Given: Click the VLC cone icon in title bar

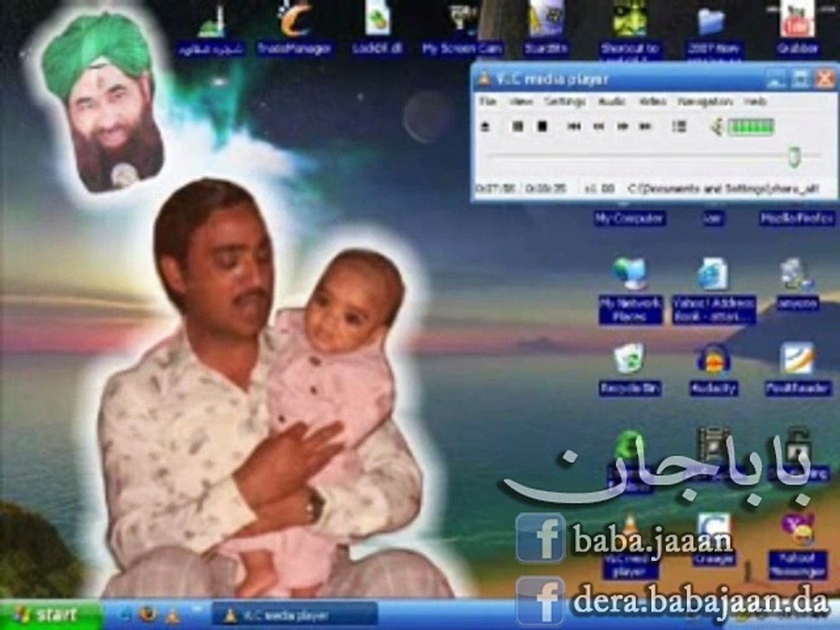Looking at the screenshot, I should pyautogui.click(x=484, y=79).
